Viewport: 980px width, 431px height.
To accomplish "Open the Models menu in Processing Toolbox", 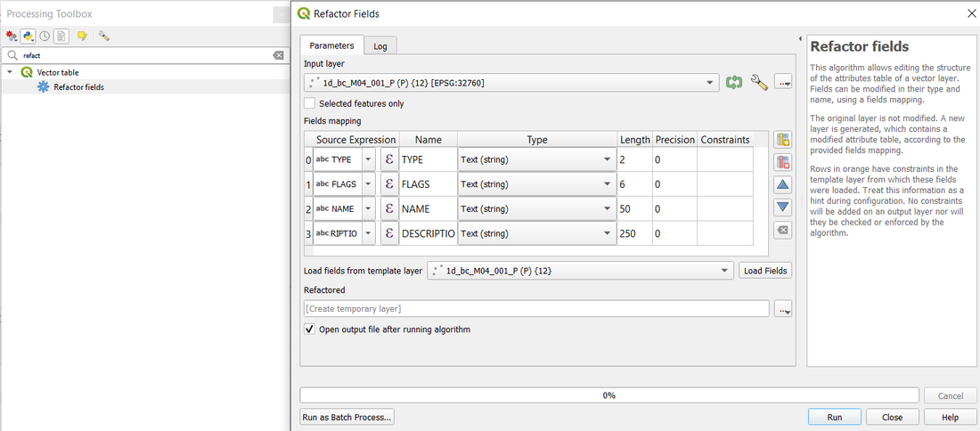I will tap(12, 37).
